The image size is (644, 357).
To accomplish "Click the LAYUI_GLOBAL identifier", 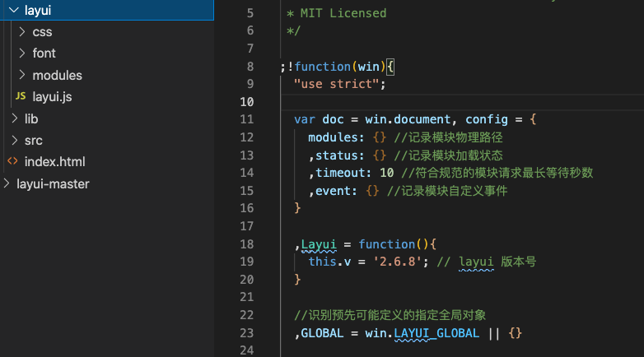I will point(436,333).
